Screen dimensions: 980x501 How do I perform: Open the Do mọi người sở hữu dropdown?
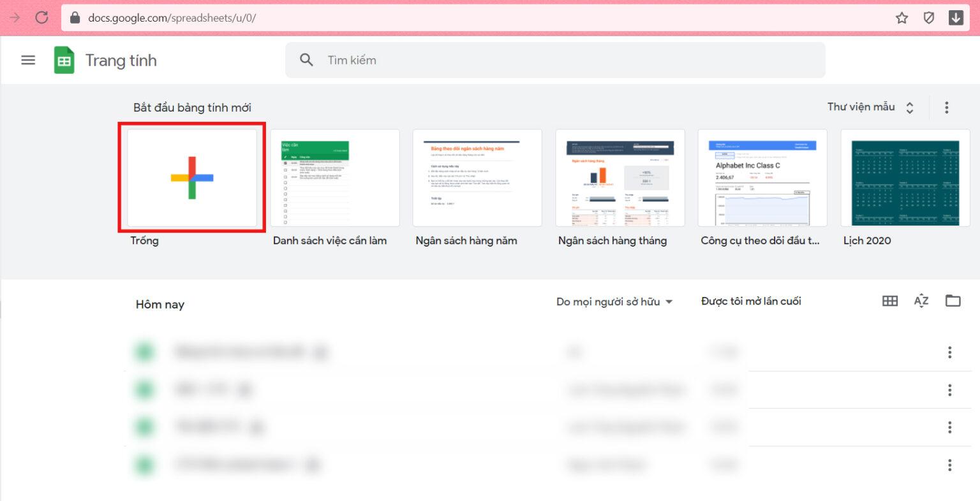[614, 301]
